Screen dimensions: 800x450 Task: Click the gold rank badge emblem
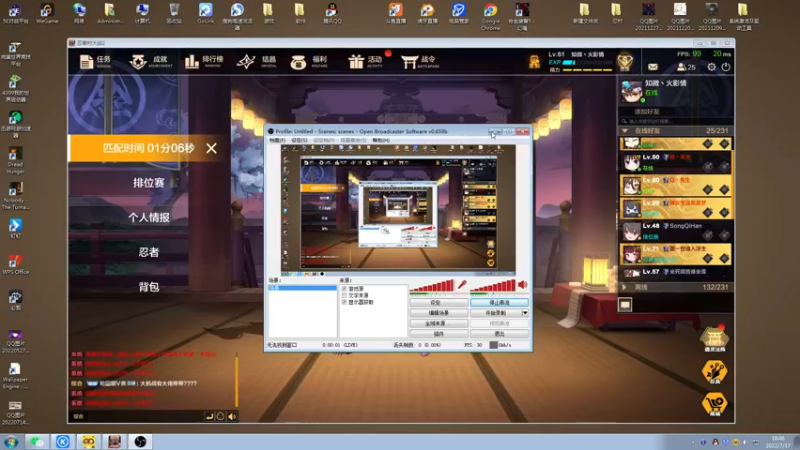(625, 62)
